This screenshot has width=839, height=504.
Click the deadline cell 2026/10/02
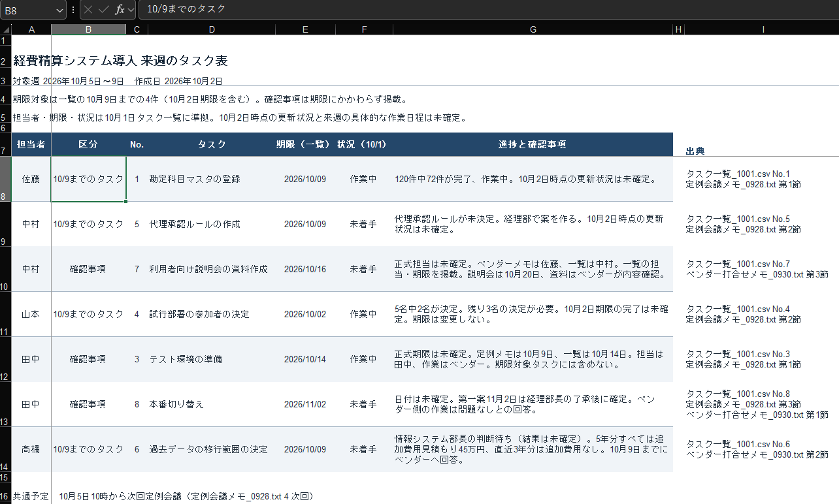[x=305, y=314]
